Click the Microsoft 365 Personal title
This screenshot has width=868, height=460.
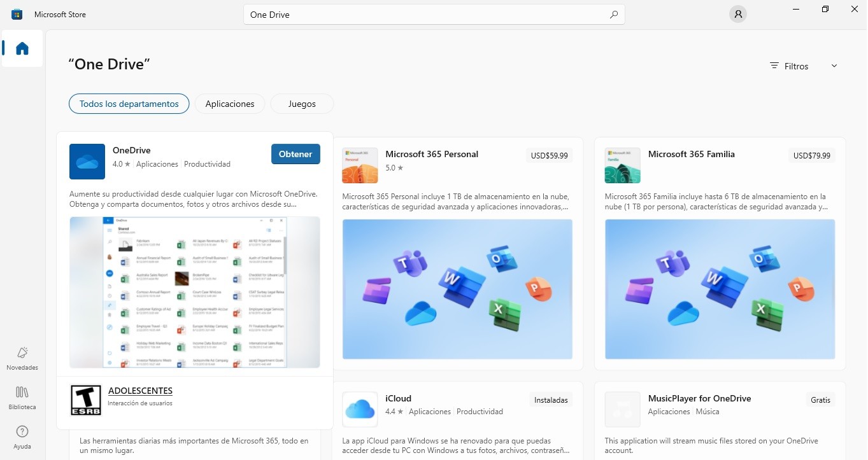432,154
